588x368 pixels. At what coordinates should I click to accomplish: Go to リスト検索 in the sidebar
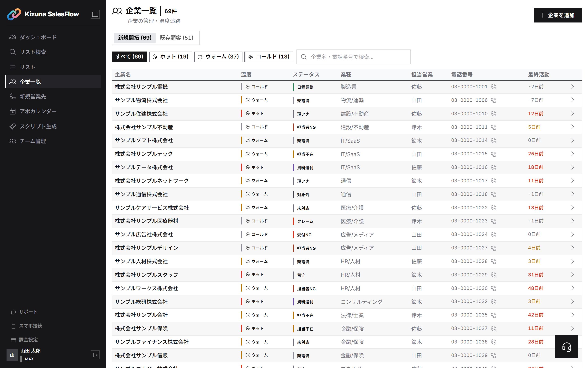coord(53,52)
